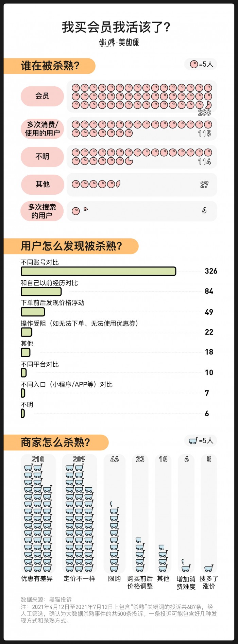Click the small wedge icon in 多次搜索的用户 row
The height and width of the screenshot is (644, 238).
pos(86,209)
